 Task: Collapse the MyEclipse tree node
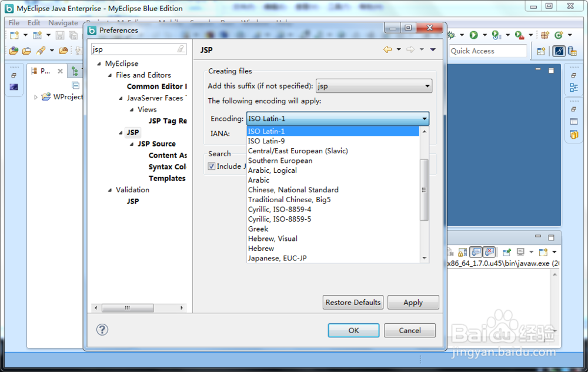pyautogui.click(x=99, y=63)
